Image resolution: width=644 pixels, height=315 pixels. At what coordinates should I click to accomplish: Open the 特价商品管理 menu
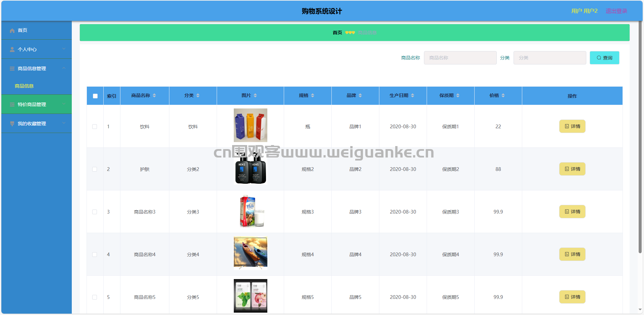[32, 105]
